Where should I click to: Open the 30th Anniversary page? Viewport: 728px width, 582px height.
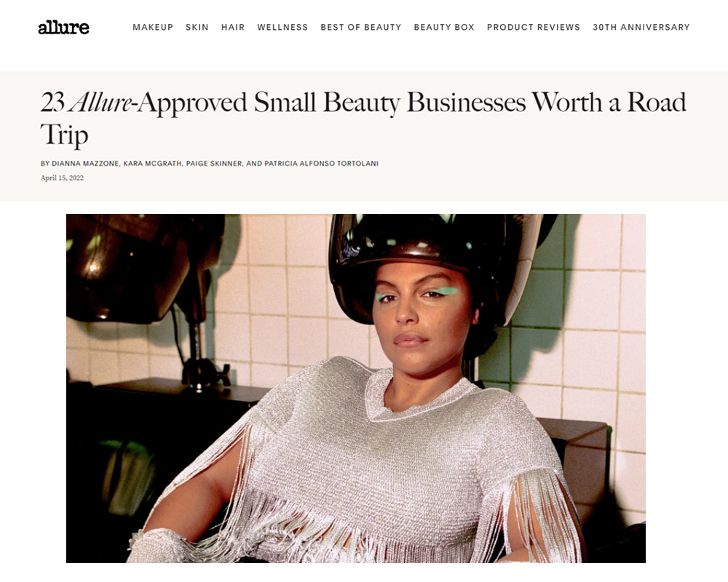coord(641,28)
